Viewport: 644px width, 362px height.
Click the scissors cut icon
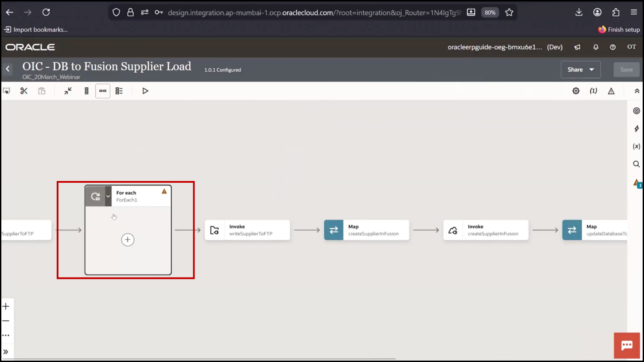pyautogui.click(x=24, y=91)
